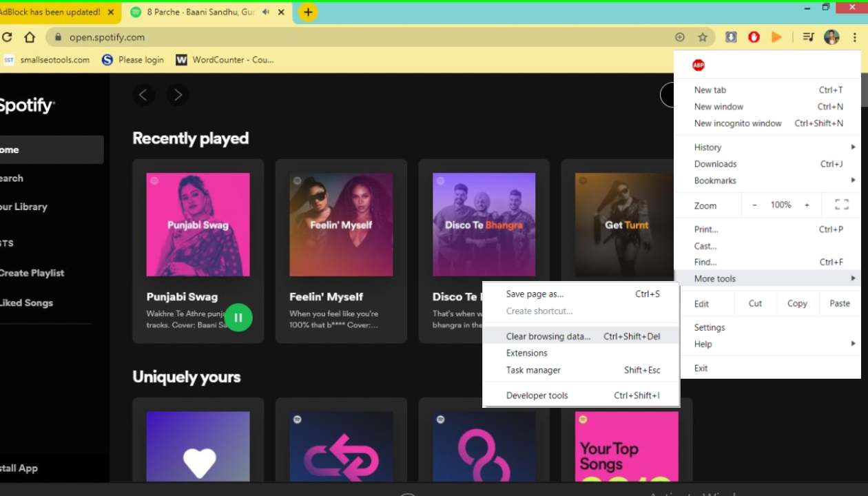Open Extensions from More tools submenu
The height and width of the screenshot is (496, 868).
pyautogui.click(x=581, y=353)
